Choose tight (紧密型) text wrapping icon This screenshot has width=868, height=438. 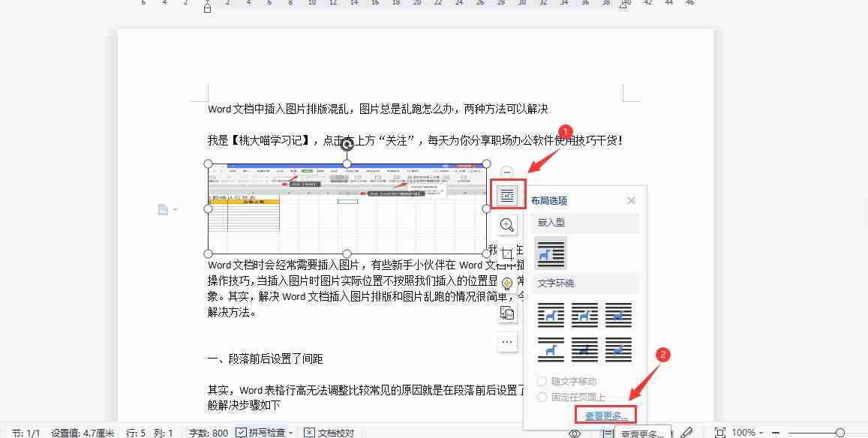(584, 315)
